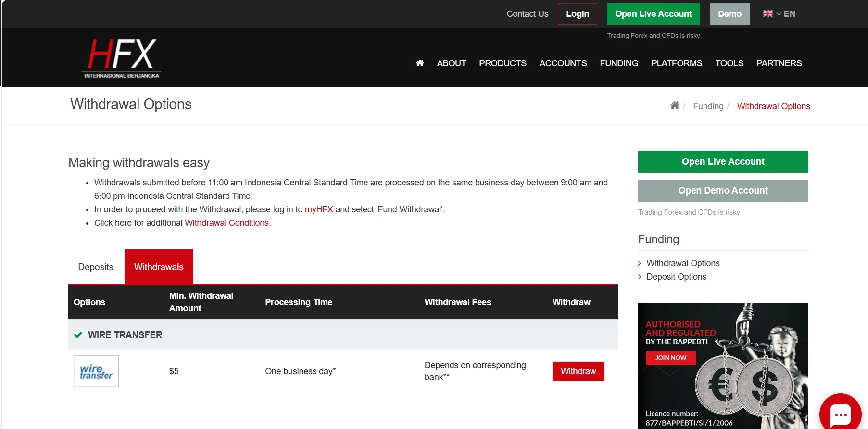Go to the home page icon in navigation
Screen dimensions: 868x429
[x=420, y=63]
